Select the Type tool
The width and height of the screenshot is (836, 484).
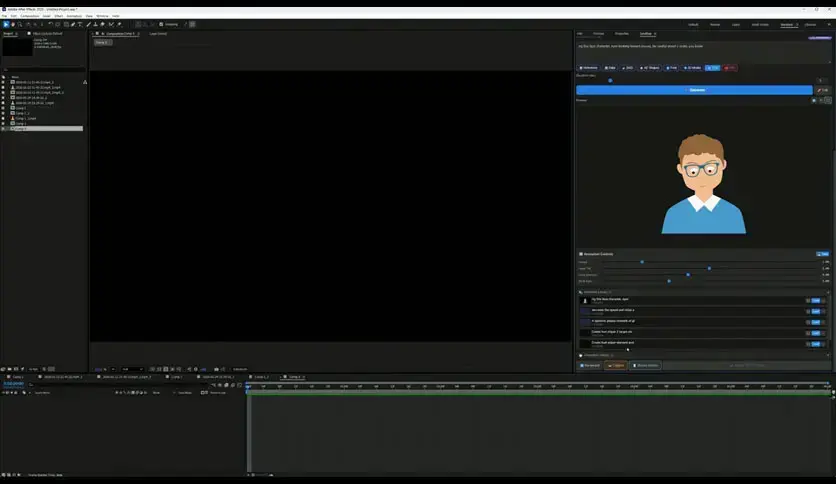80,24
